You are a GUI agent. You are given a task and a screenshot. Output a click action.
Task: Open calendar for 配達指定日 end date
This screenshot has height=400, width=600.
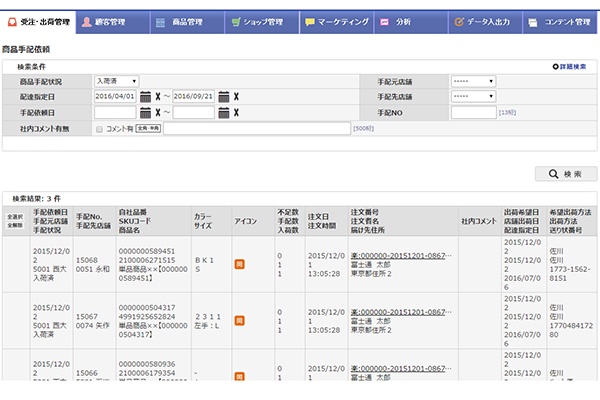(x=224, y=97)
